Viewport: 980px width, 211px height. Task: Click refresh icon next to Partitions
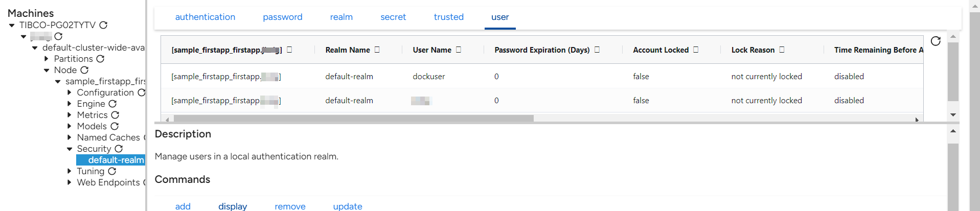pyautogui.click(x=101, y=59)
